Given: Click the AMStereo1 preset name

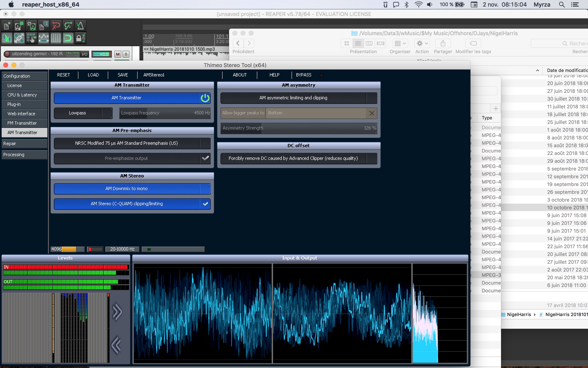Looking at the screenshot, I should [x=154, y=75].
